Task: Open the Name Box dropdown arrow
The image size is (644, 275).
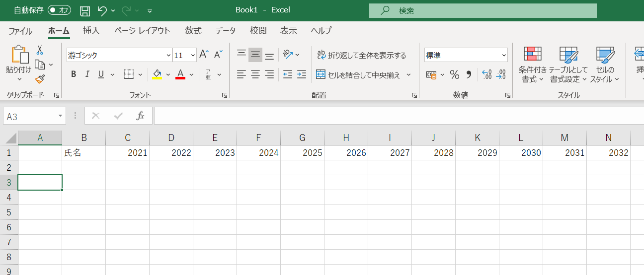Action: point(61,116)
